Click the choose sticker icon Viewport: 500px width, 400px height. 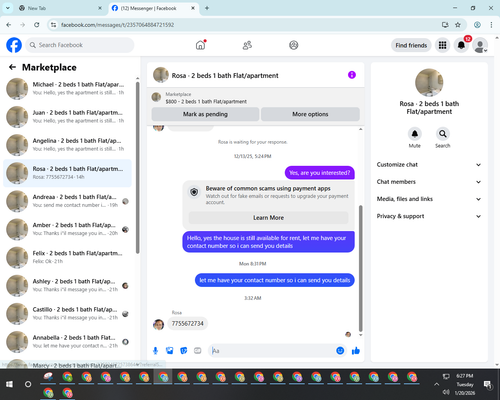tap(183, 351)
